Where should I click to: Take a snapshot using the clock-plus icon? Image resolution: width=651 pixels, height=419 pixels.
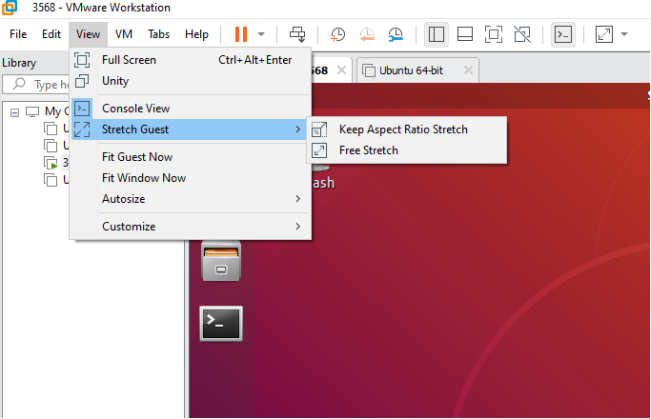(338, 34)
